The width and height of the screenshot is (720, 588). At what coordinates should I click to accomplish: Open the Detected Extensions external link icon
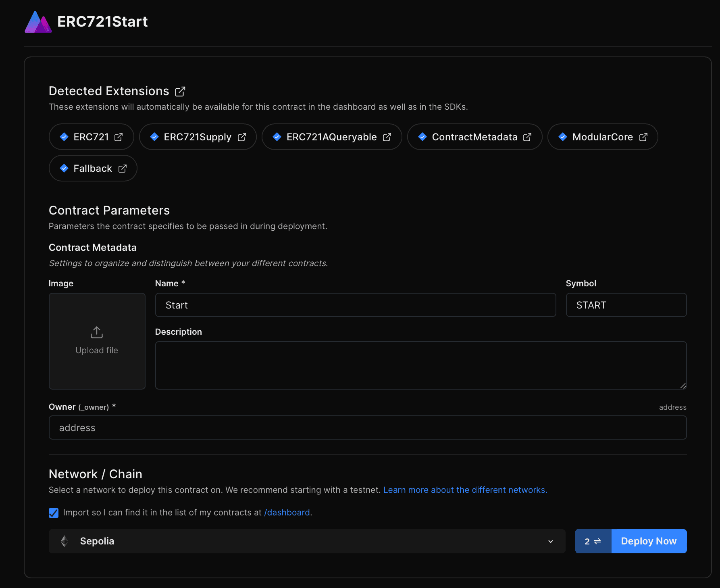point(180,92)
